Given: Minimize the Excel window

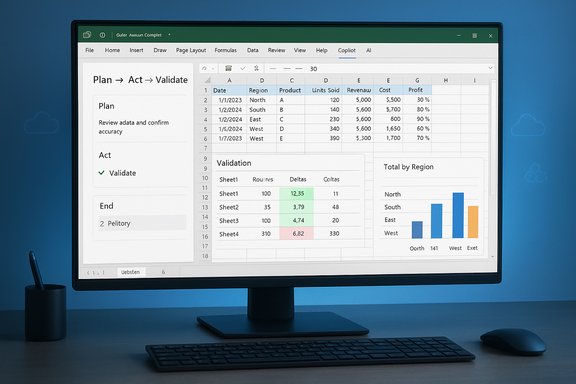Looking at the screenshot, I should 459,35.
